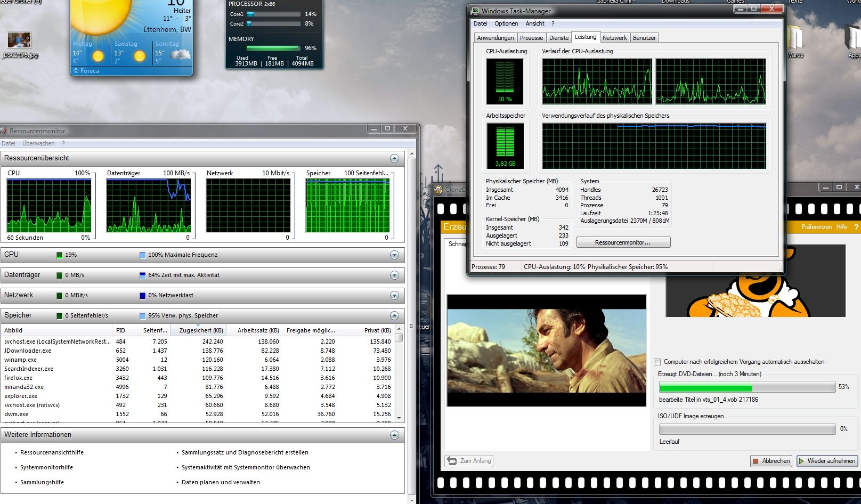861x504 pixels.
Task: Switch to the Netzwerk tab in Task-Manager
Action: point(615,38)
